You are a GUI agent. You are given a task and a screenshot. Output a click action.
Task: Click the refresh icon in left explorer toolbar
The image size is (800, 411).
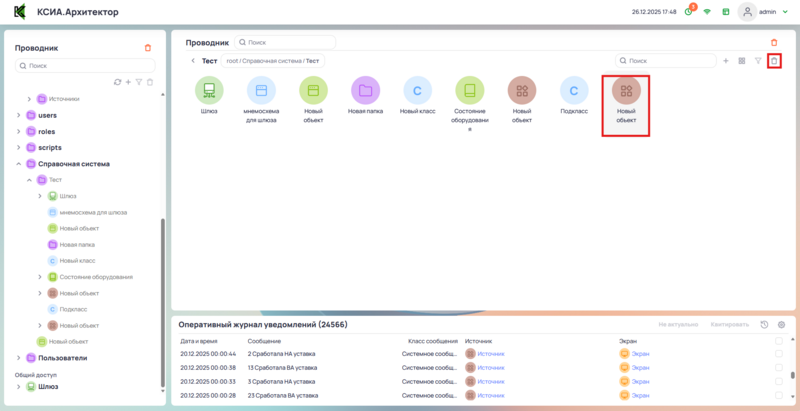coord(117,82)
